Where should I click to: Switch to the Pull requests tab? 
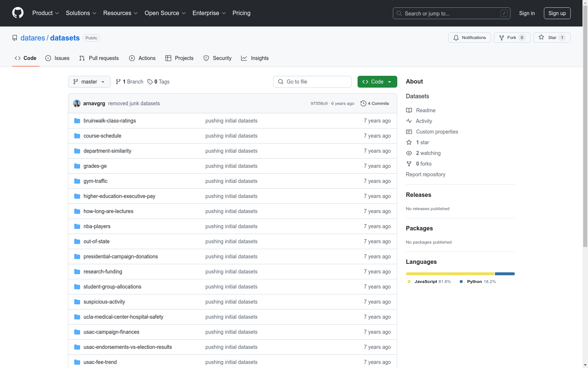click(99, 58)
